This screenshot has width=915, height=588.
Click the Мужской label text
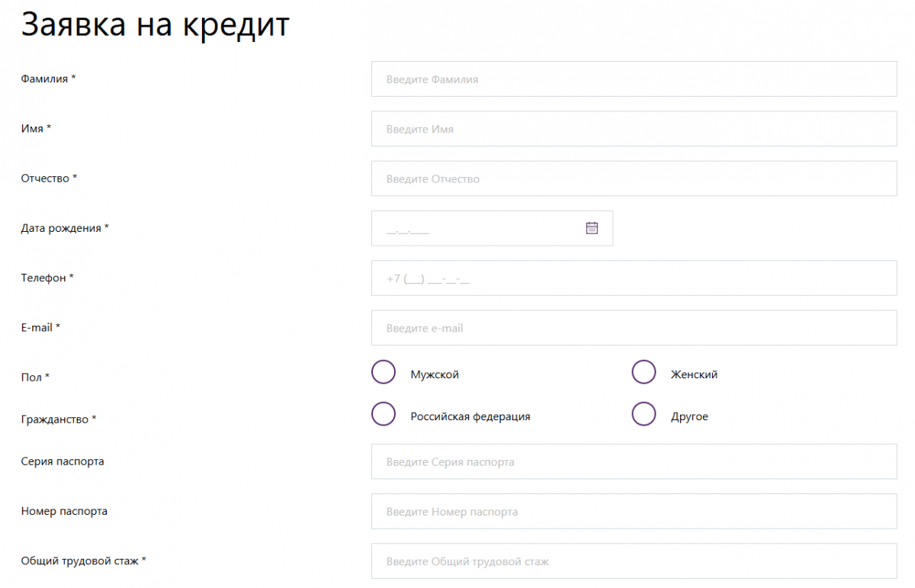click(x=435, y=374)
